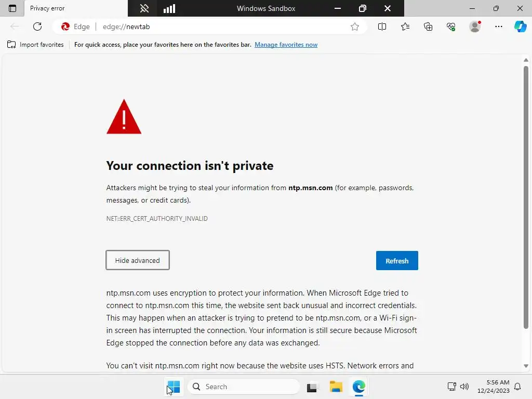Open Browser essentials heart icon
Image resolution: width=532 pixels, height=399 pixels.
[451, 26]
